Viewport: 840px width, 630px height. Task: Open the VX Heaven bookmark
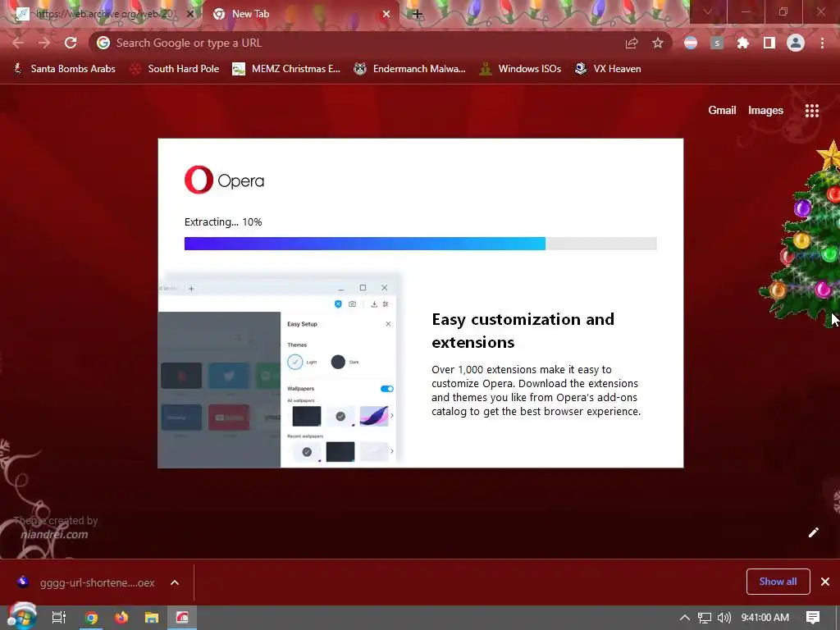[608, 69]
